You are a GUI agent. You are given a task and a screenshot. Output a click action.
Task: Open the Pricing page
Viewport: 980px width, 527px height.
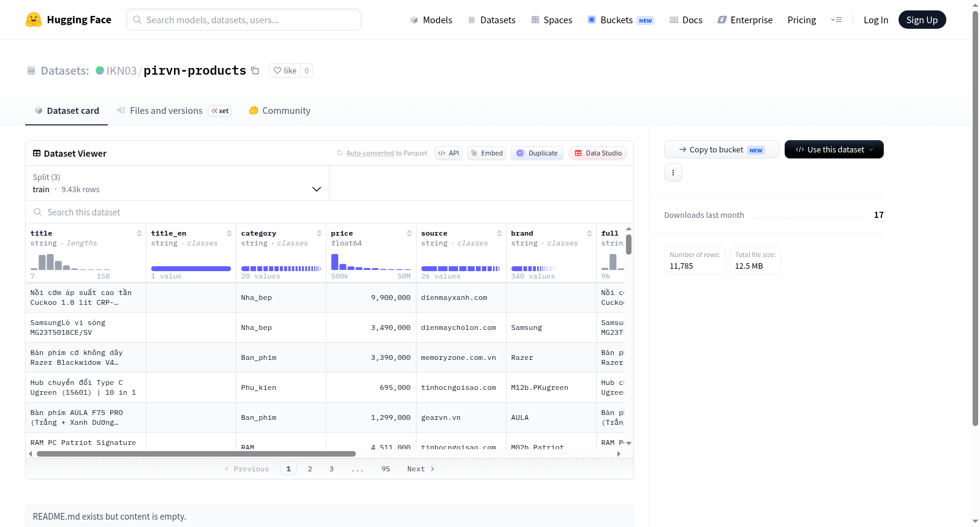(x=802, y=20)
